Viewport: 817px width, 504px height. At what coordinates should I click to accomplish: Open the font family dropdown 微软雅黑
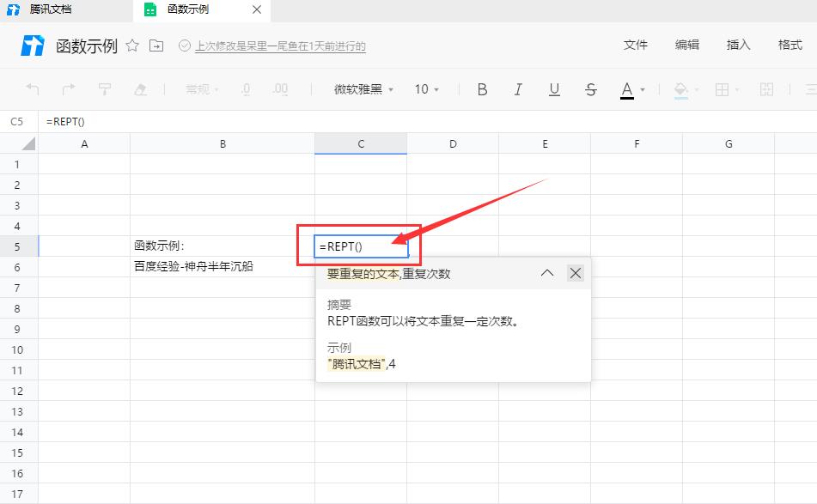[355, 89]
